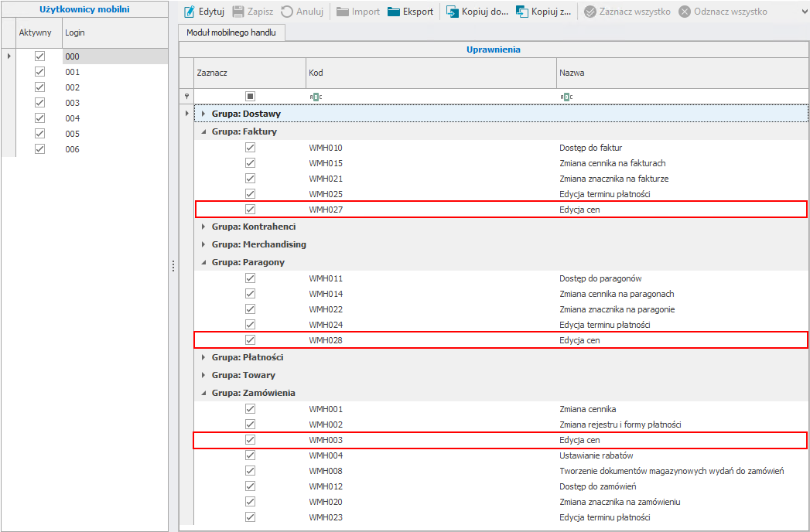Uncheck the WMH004 Ustawianie rabatów checkbox
The height and width of the screenshot is (532, 810).
pos(250,455)
